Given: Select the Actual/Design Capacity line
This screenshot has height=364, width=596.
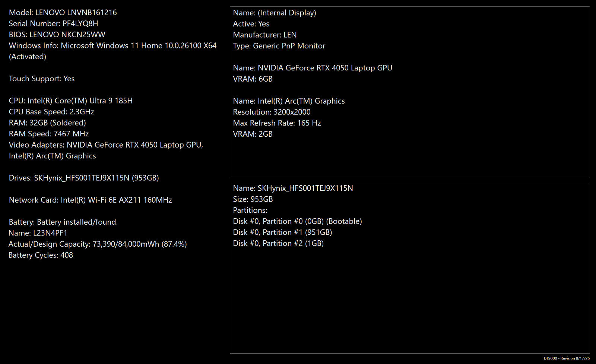Looking at the screenshot, I should pos(98,244).
